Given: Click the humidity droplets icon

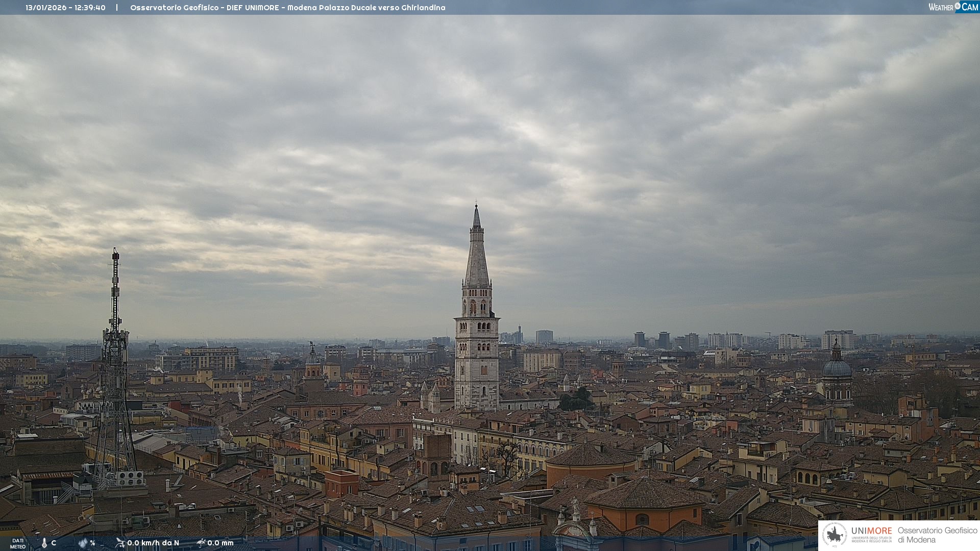Looking at the screenshot, I should pyautogui.click(x=83, y=543).
